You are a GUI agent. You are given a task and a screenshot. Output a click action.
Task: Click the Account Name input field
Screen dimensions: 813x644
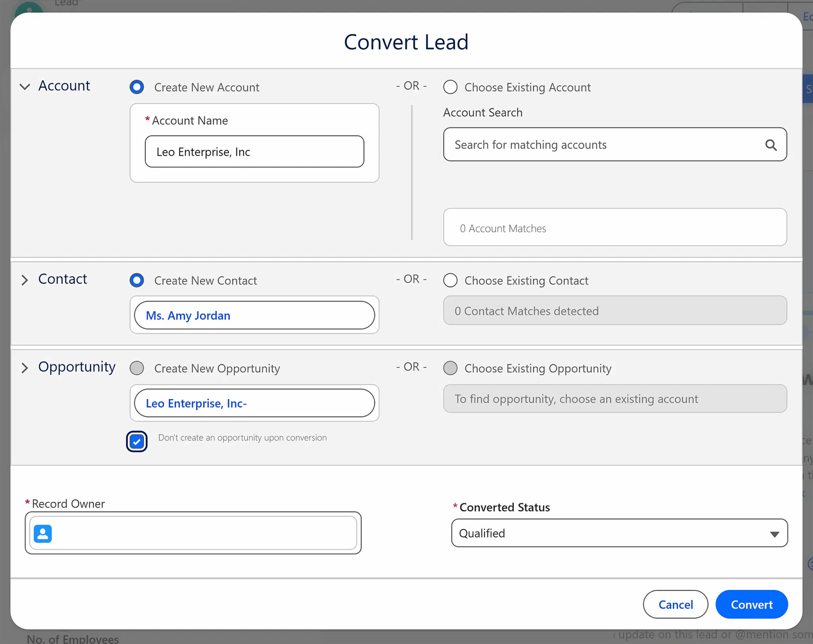tap(254, 151)
